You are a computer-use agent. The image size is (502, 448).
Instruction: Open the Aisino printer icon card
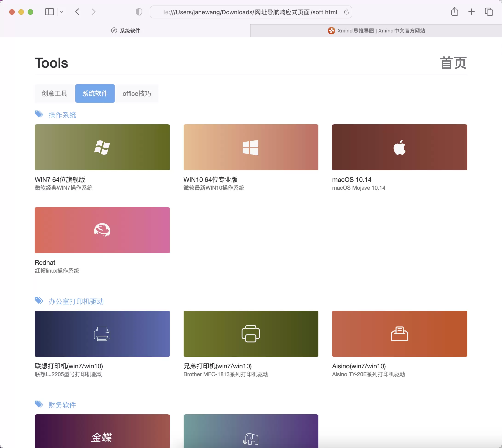pyautogui.click(x=399, y=334)
